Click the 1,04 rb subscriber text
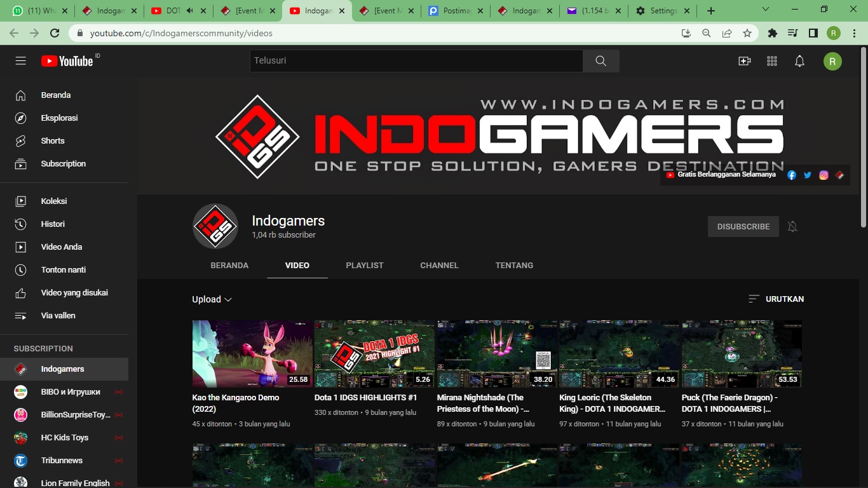The width and height of the screenshot is (868, 488). click(x=284, y=235)
